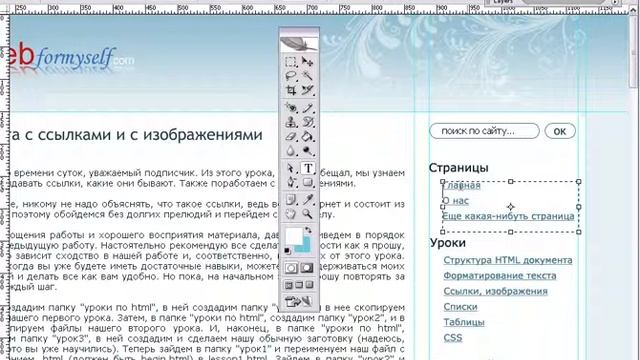Click "Ссылки, изображения" text
Screen dimensions: 640x360
coord(496,291)
